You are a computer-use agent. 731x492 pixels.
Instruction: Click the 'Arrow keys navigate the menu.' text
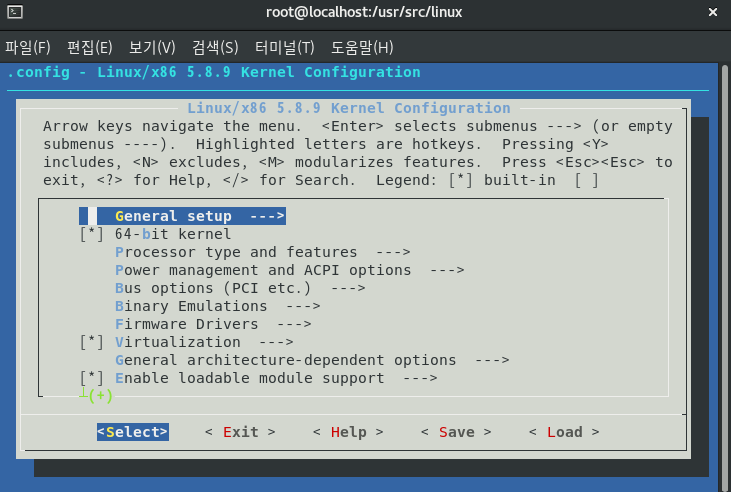[x=172, y=126]
